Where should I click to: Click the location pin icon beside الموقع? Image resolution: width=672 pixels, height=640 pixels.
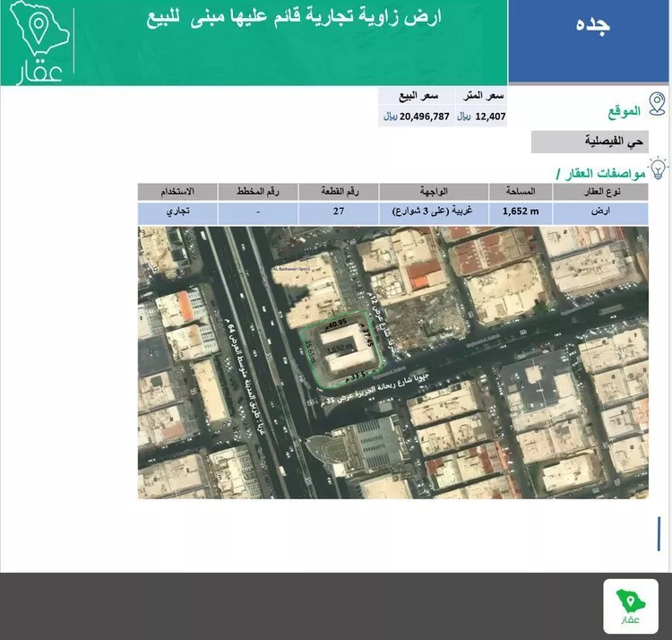pyautogui.click(x=657, y=104)
